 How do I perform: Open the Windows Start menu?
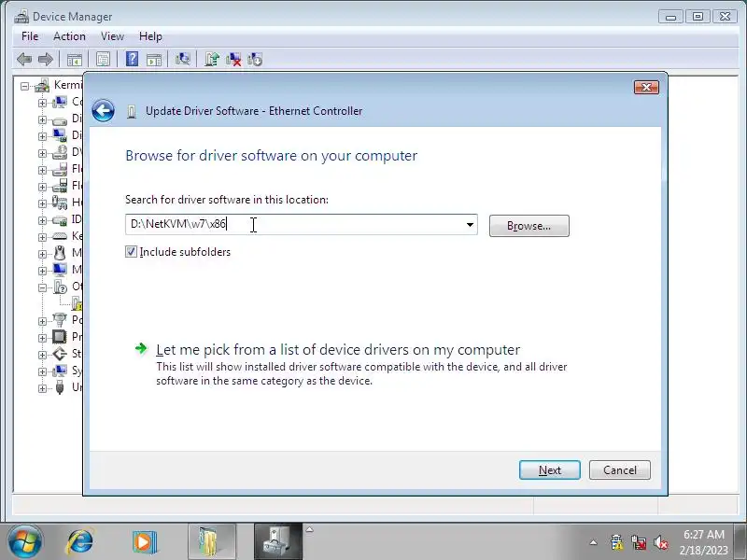tap(25, 541)
